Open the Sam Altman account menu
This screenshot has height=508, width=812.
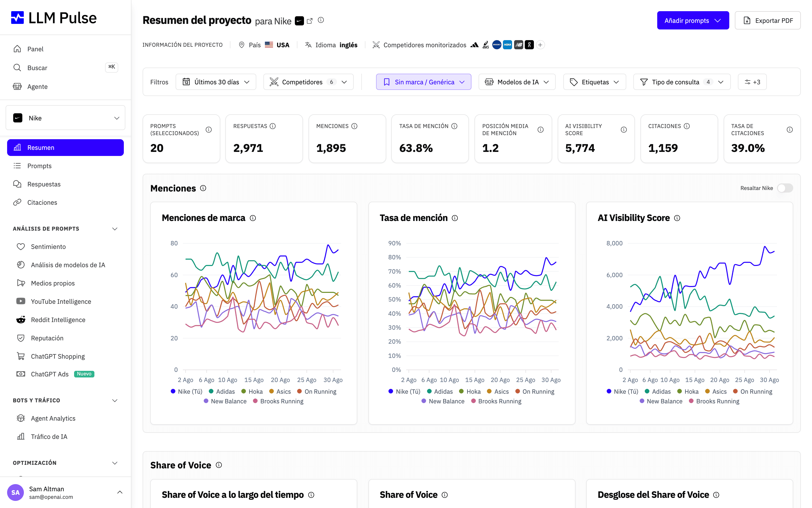tap(65, 493)
